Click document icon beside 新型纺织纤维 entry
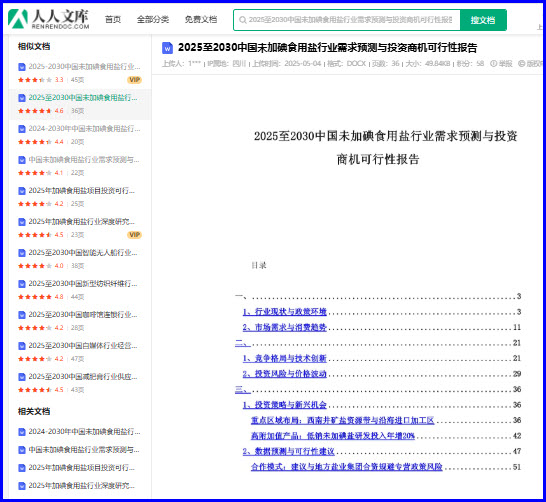Image resolution: width=546 pixels, height=502 pixels. [x=22, y=284]
